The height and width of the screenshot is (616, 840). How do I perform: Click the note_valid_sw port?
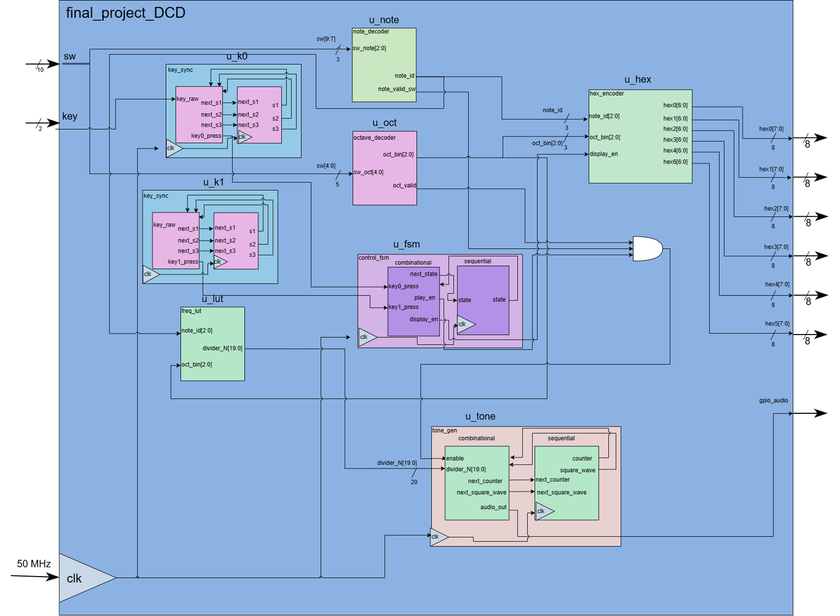[396, 89]
